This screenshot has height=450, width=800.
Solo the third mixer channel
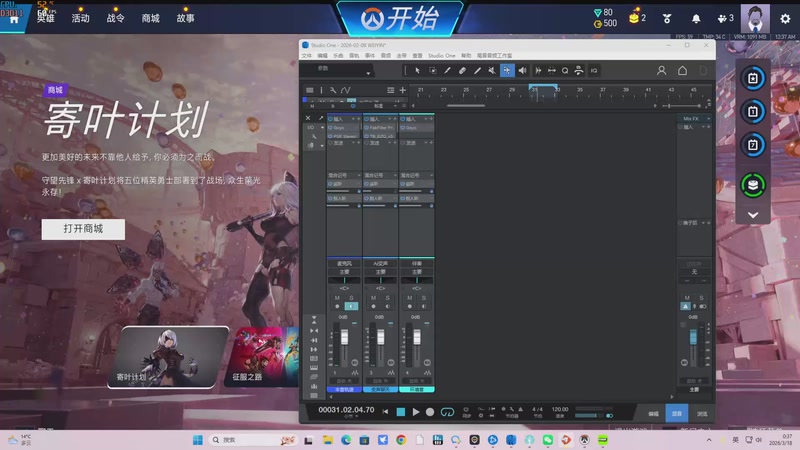pos(423,297)
